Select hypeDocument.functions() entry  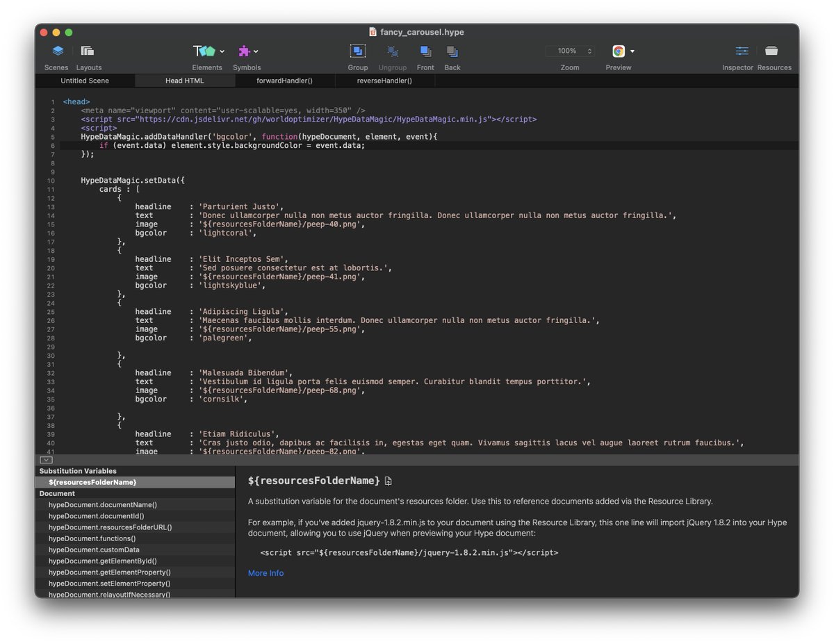point(135,538)
